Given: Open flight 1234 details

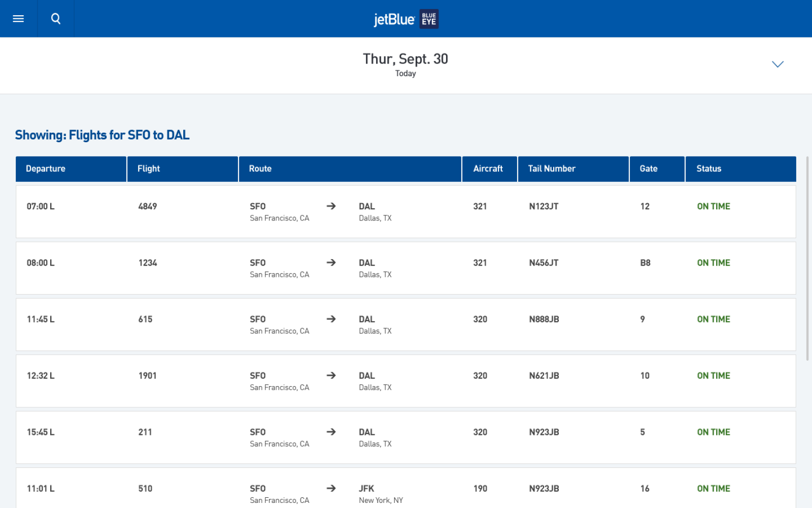Looking at the screenshot, I should (148, 263).
